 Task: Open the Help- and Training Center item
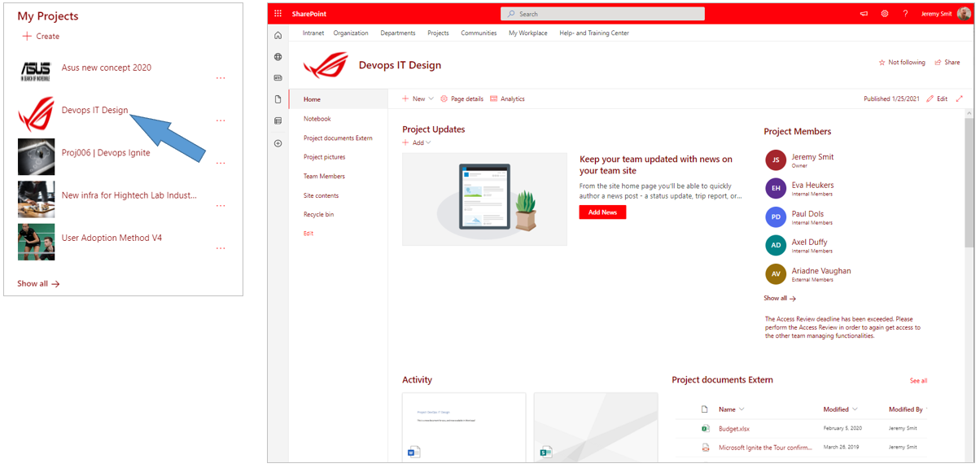point(594,33)
